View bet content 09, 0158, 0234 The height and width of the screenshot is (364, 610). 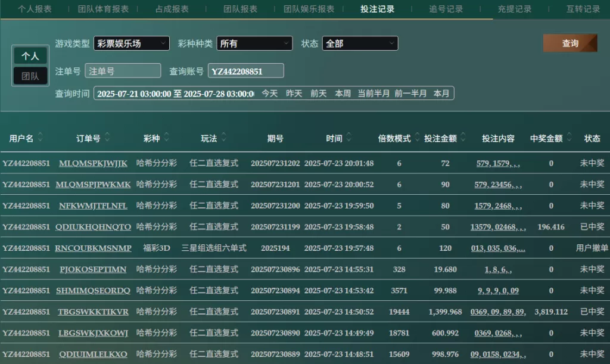pyautogui.click(x=498, y=354)
